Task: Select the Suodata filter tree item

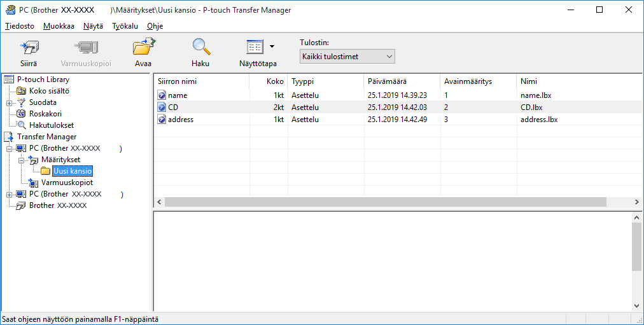Action: [x=43, y=102]
